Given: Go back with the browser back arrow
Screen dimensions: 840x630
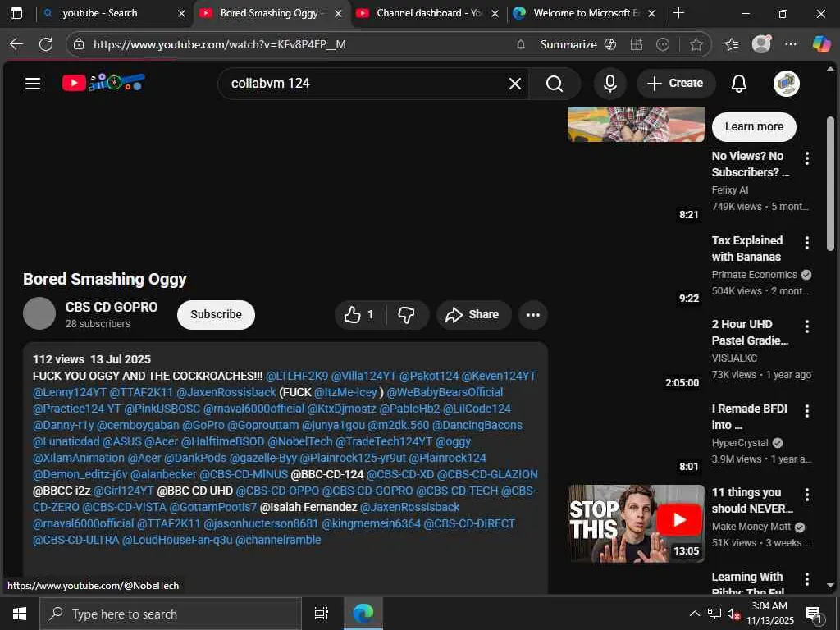Looking at the screenshot, I should pos(16,44).
